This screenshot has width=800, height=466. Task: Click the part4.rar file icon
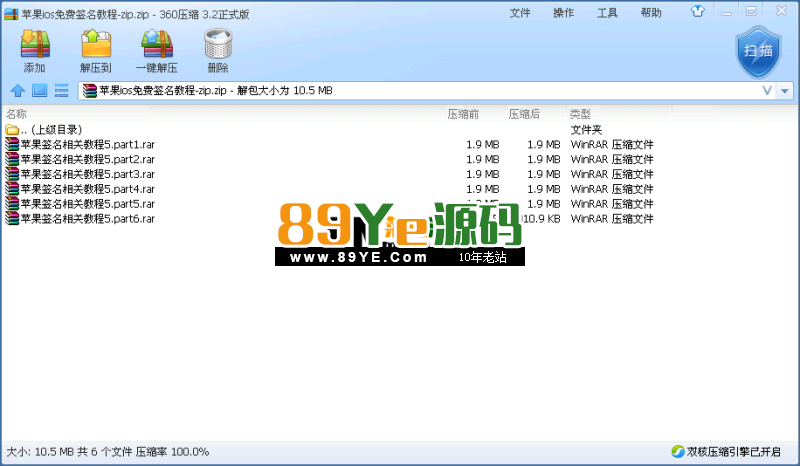tap(12, 189)
